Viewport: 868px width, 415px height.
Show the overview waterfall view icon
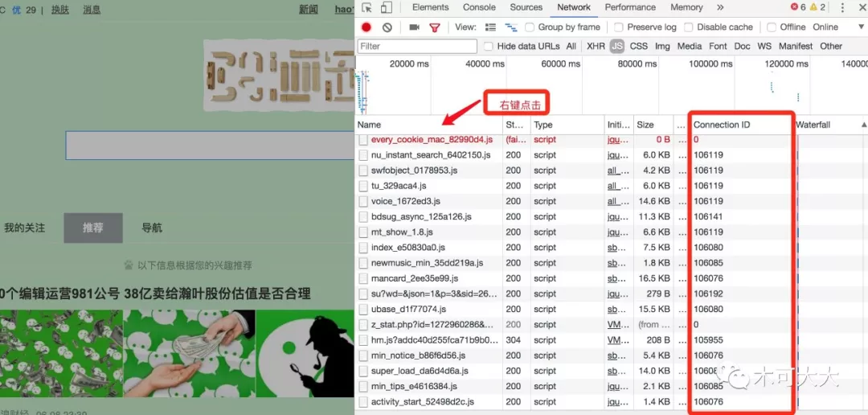click(511, 27)
